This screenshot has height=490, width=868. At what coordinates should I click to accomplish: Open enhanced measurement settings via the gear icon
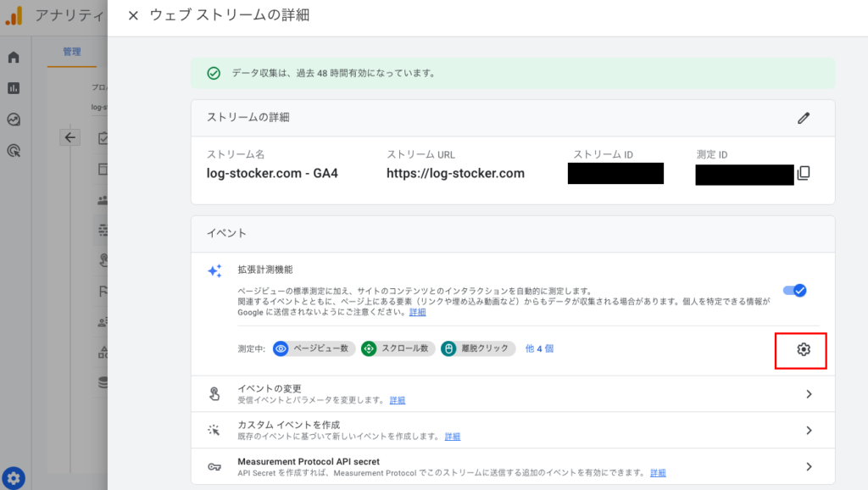(801, 348)
